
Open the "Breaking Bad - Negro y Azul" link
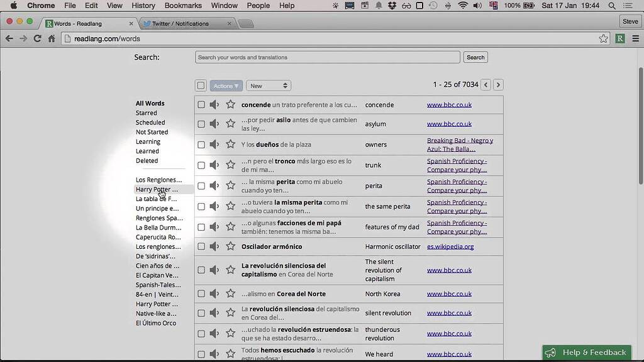click(460, 144)
